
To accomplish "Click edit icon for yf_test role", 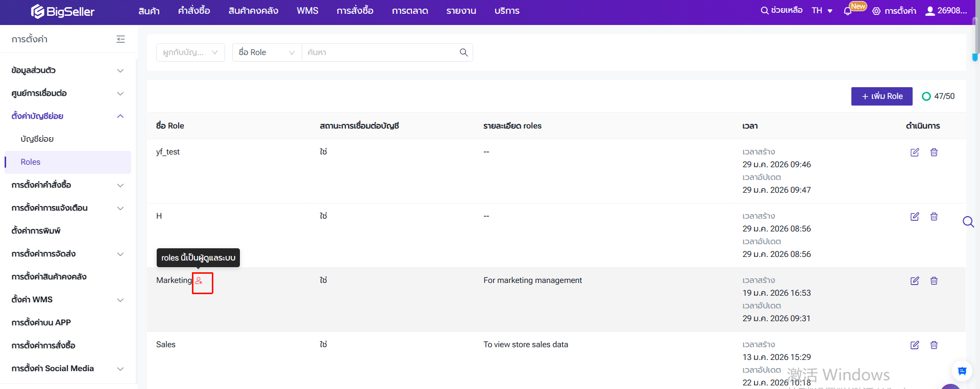I will pos(914,152).
